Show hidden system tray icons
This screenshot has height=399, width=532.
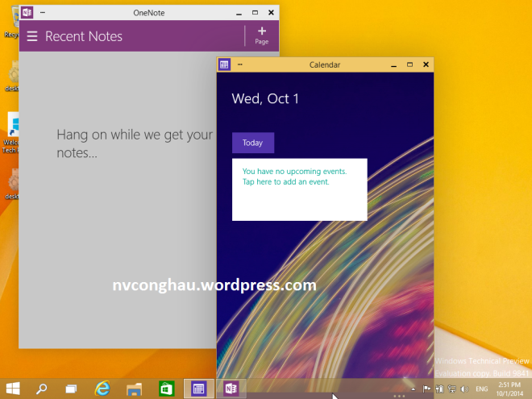(x=413, y=389)
